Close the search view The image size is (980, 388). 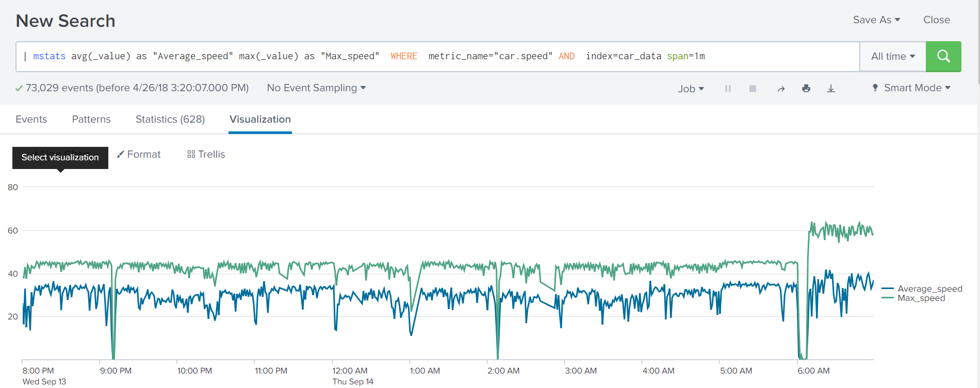tap(937, 20)
